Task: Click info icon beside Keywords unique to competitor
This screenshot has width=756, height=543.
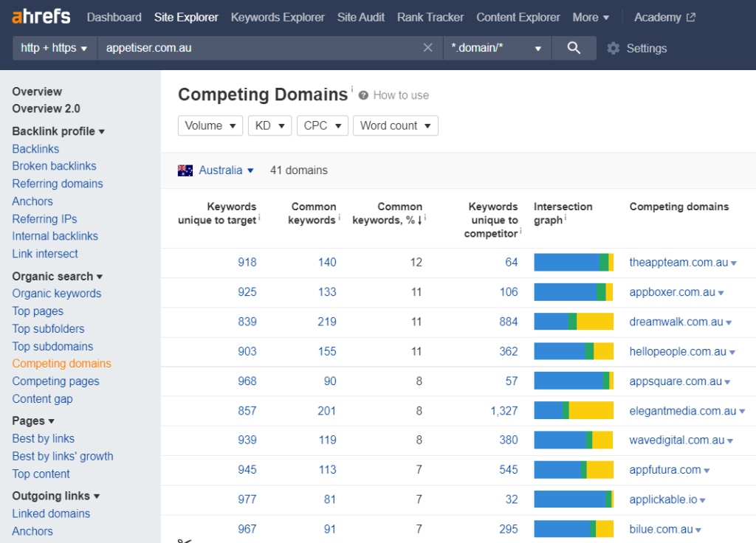Action: (x=520, y=231)
